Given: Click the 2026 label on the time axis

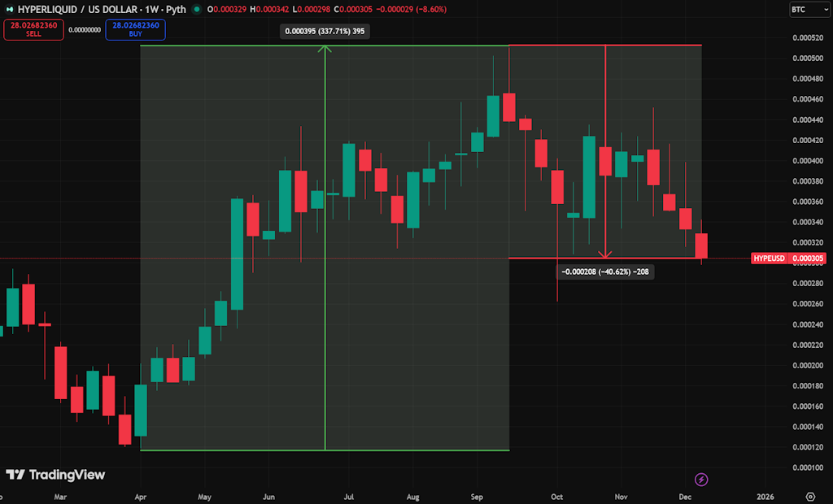Looking at the screenshot, I should [x=765, y=496].
